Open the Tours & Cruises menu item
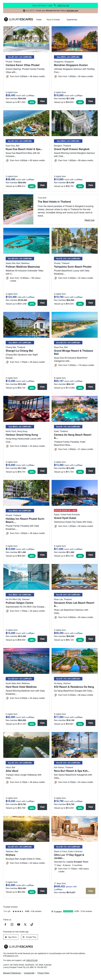 tap(53, 19)
